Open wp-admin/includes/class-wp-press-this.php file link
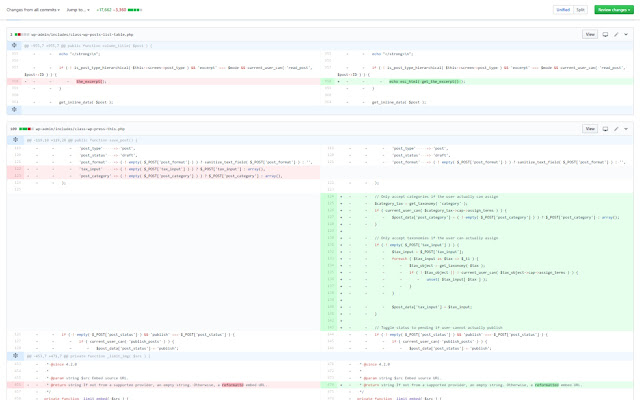The image size is (640, 400). coord(80,129)
